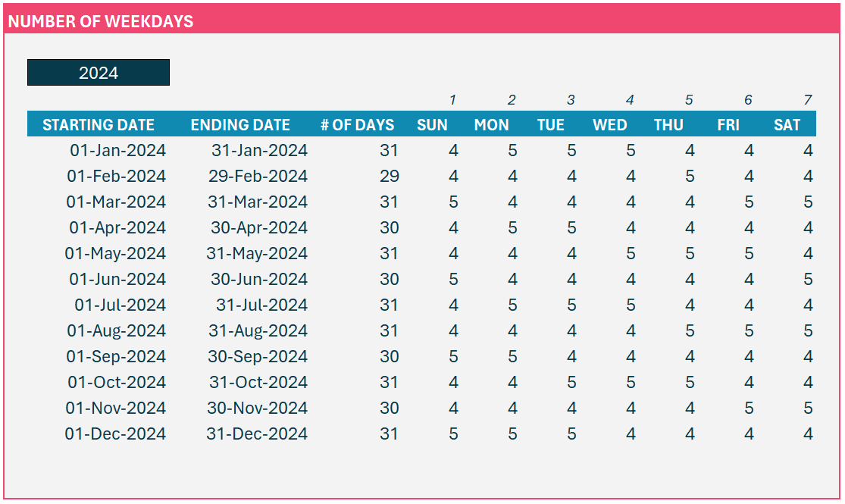Image resolution: width=845 pixels, height=504 pixels.
Task: Click the NUMBER OF WEEKDAYS title banner
Action: (422, 20)
